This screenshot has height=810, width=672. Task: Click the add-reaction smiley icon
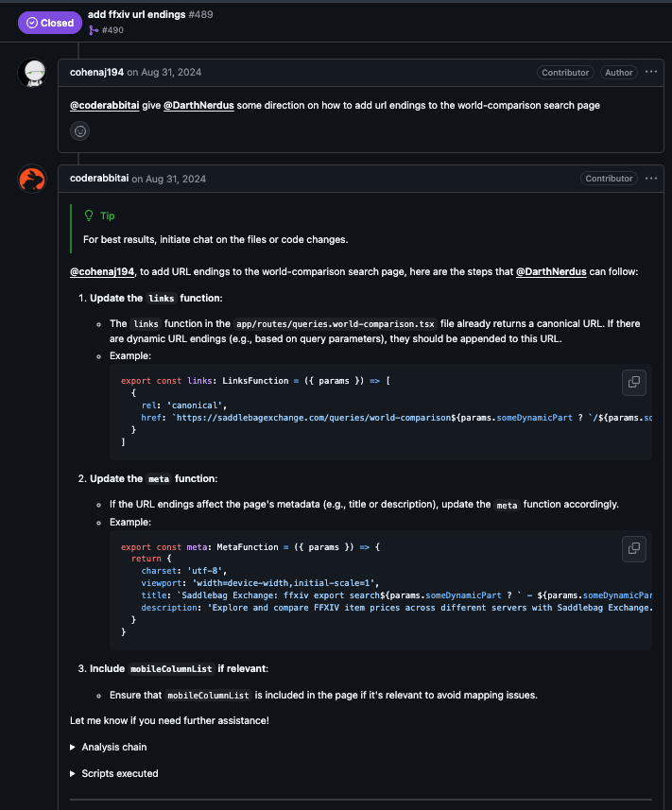tap(79, 130)
